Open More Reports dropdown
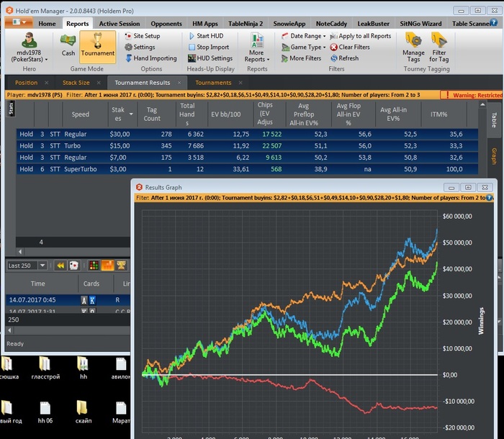This screenshot has height=439, width=504. 257,47
